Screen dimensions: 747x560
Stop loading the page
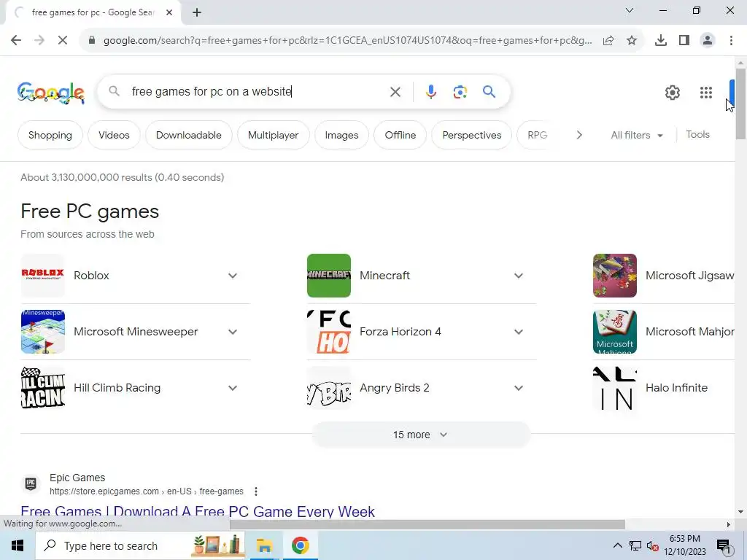coord(63,41)
